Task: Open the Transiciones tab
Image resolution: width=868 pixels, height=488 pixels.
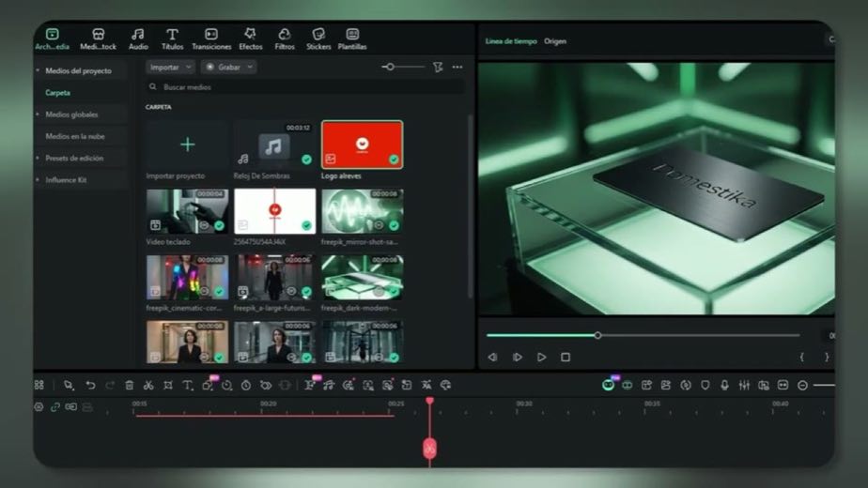Action: [x=211, y=39]
